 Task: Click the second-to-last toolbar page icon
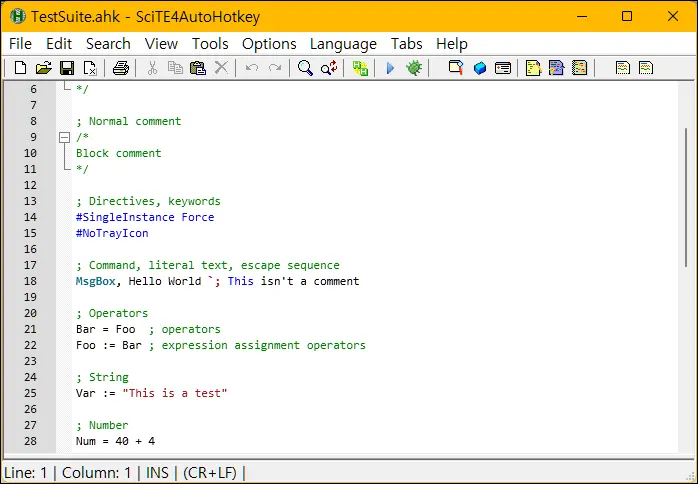(x=623, y=68)
